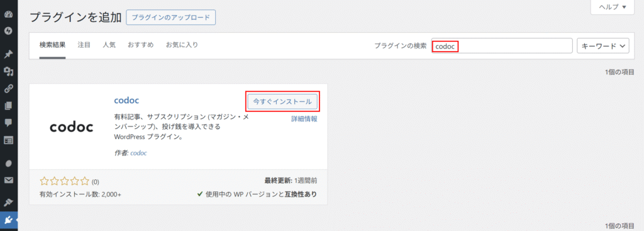The image size is (644, 231).
Task: Select the 検索結果 tab
Action: 53,45
